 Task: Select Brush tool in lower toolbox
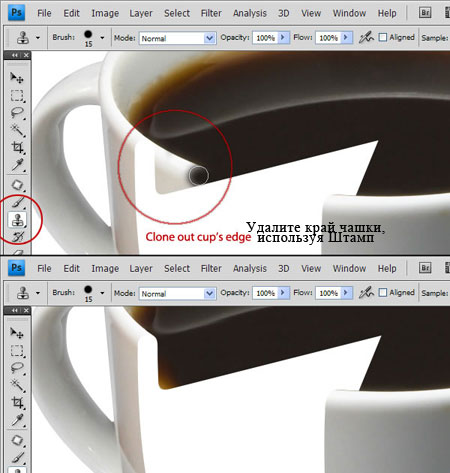pos(17,457)
